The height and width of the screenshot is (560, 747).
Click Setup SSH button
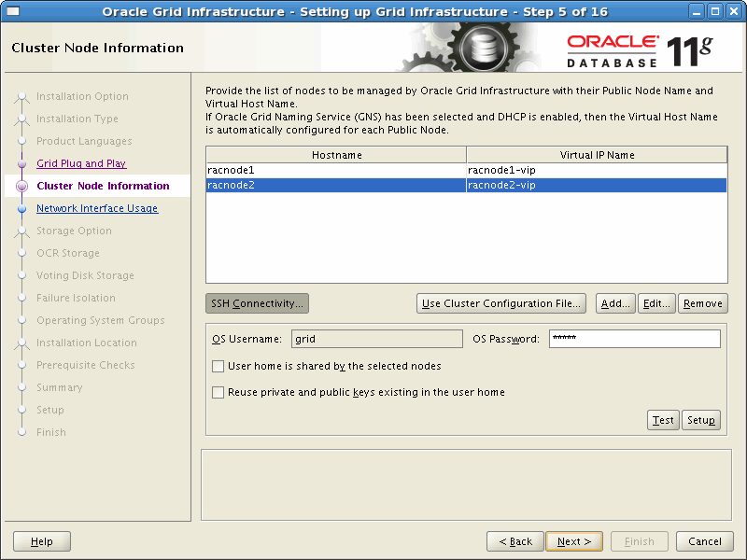pos(701,420)
